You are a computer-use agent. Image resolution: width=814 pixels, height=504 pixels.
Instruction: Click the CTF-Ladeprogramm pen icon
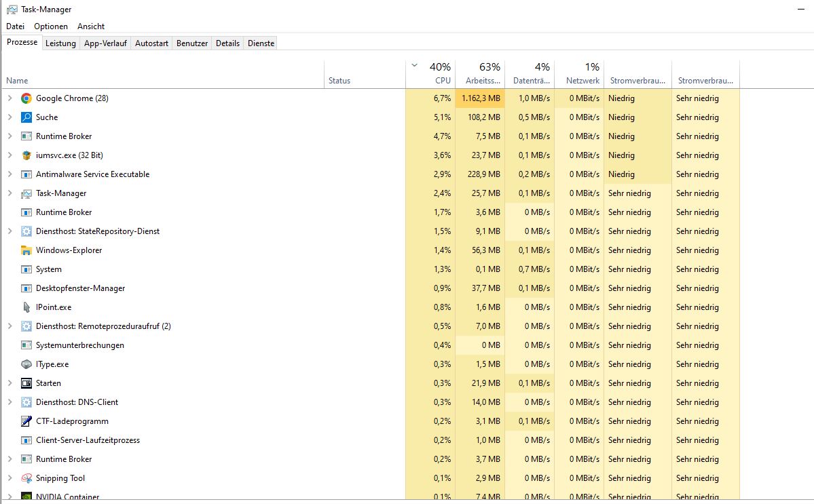(x=26, y=421)
